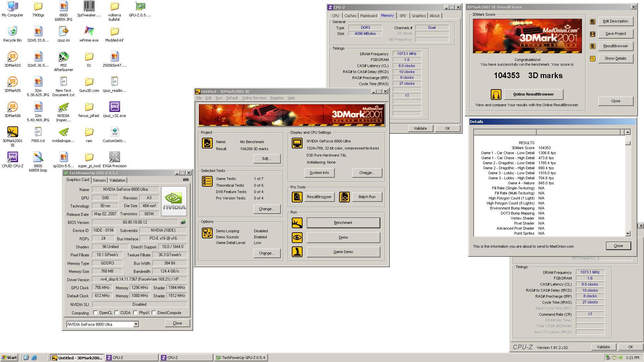
Task: Click the GPU-Z screenshot camera icon
Action: (185, 180)
